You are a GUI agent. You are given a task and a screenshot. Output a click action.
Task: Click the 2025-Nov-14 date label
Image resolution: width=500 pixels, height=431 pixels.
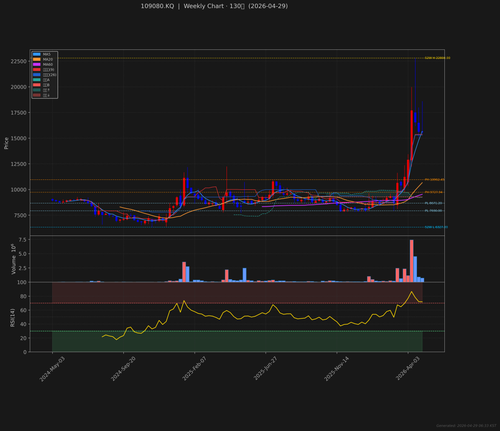pos(337,369)
